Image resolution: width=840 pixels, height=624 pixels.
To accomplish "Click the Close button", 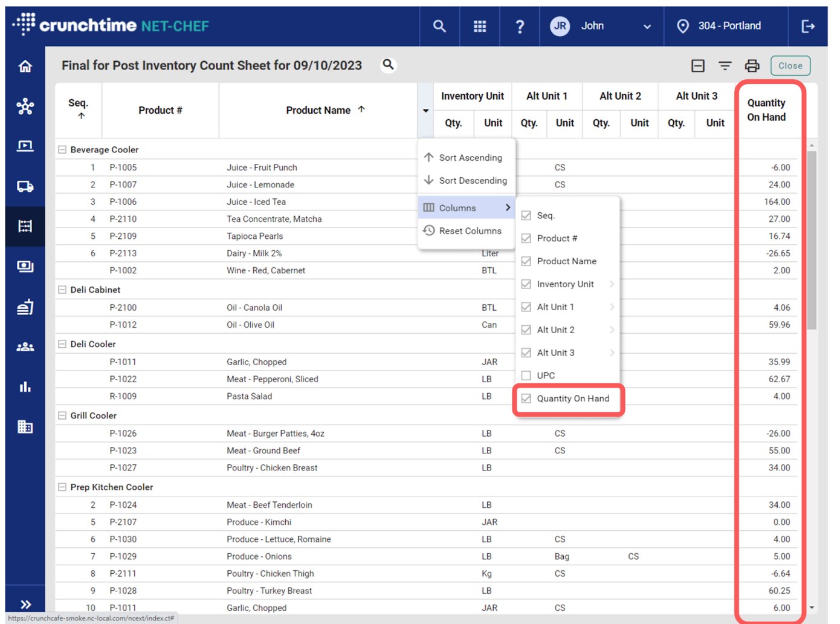I will 790,65.
